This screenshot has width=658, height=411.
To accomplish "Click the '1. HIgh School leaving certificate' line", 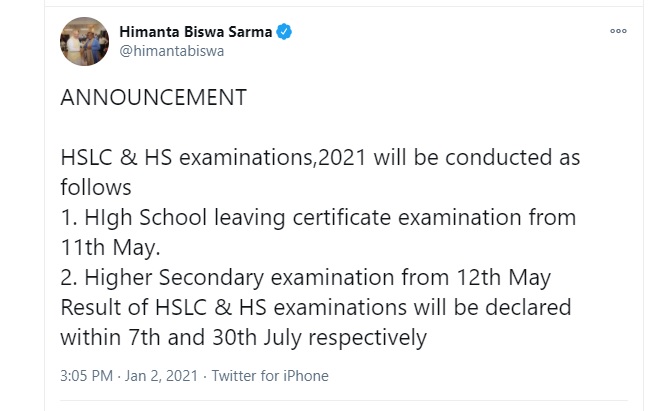I will [x=318, y=217].
